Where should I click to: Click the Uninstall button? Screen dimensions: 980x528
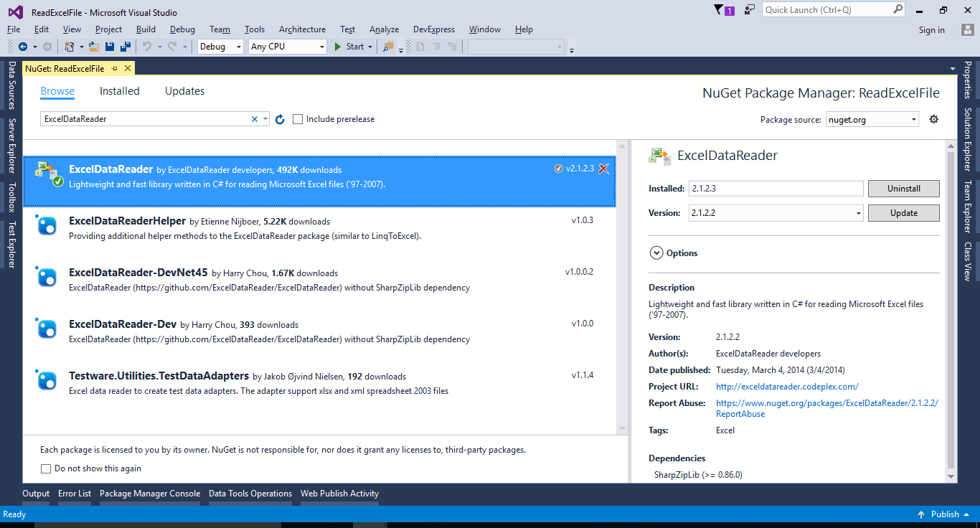tap(903, 189)
